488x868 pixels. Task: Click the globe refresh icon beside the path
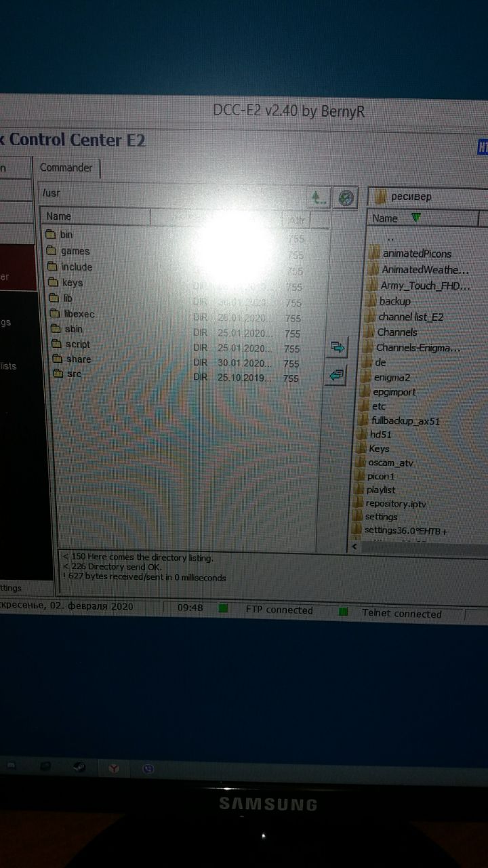pyautogui.click(x=347, y=198)
